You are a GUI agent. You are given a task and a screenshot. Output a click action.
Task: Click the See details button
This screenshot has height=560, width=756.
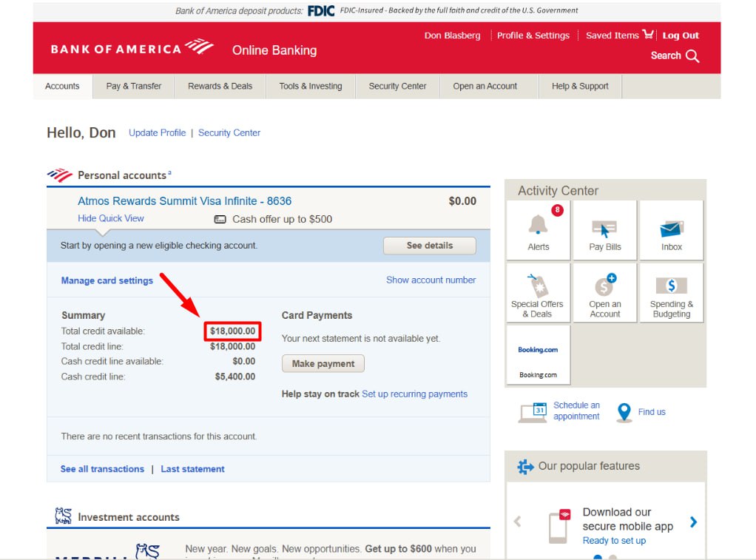tap(429, 246)
